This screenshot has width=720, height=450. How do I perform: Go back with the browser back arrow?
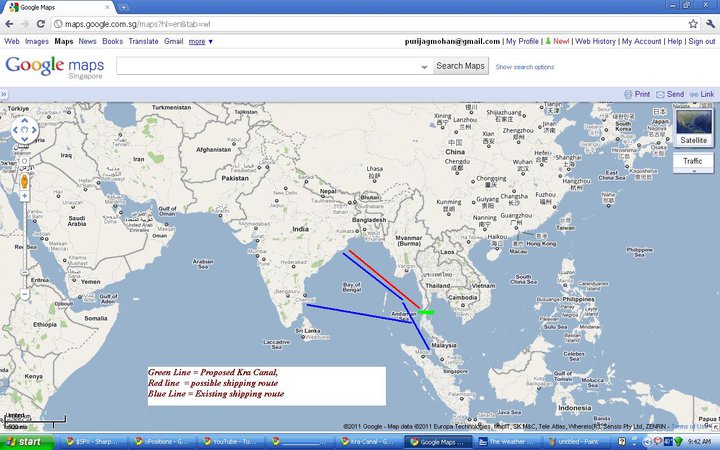(9, 24)
